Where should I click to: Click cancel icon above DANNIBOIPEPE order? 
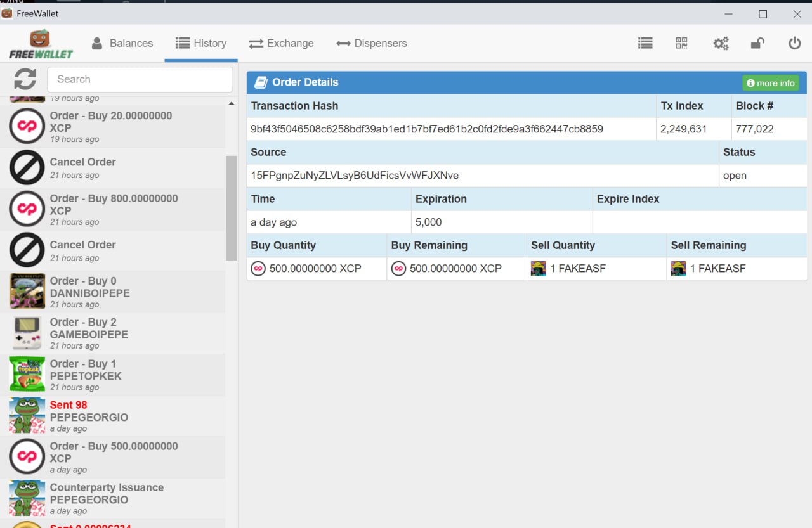[x=27, y=250]
